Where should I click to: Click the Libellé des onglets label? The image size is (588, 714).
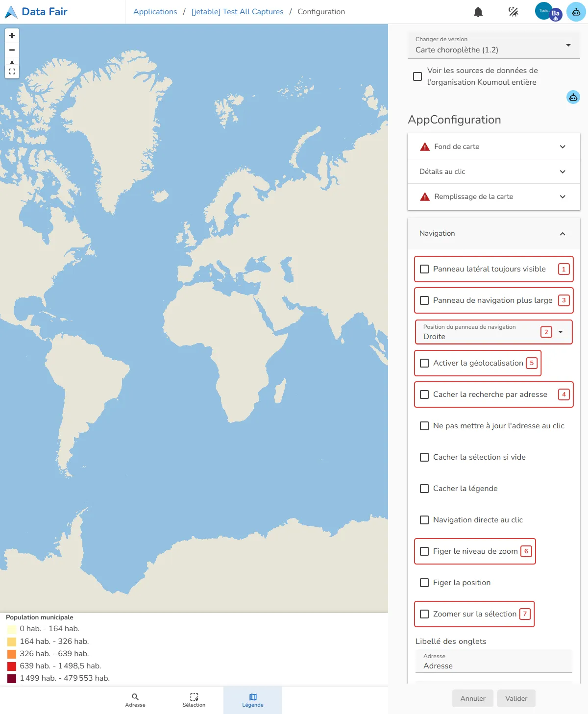(451, 641)
